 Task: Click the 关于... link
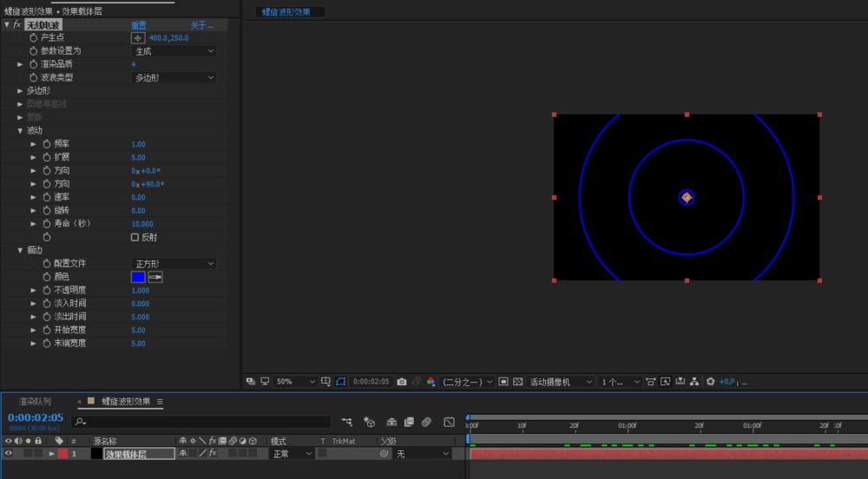coord(202,25)
